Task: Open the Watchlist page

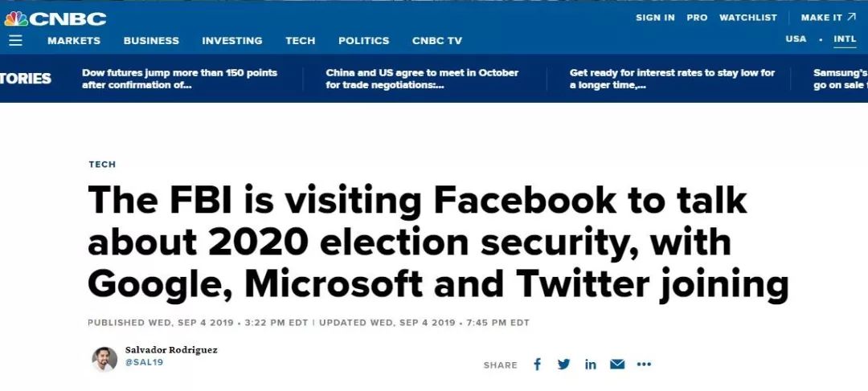Action: 748,18
